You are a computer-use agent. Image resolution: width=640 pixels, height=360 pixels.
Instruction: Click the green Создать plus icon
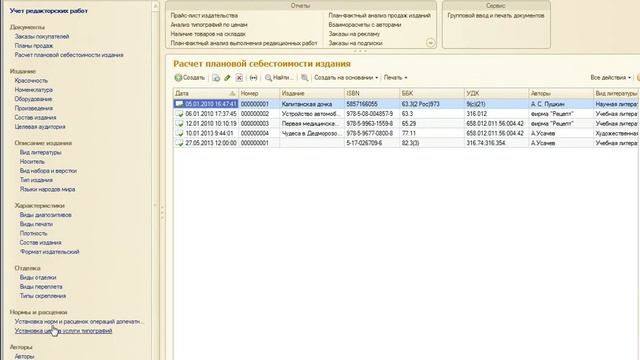[x=178, y=78]
